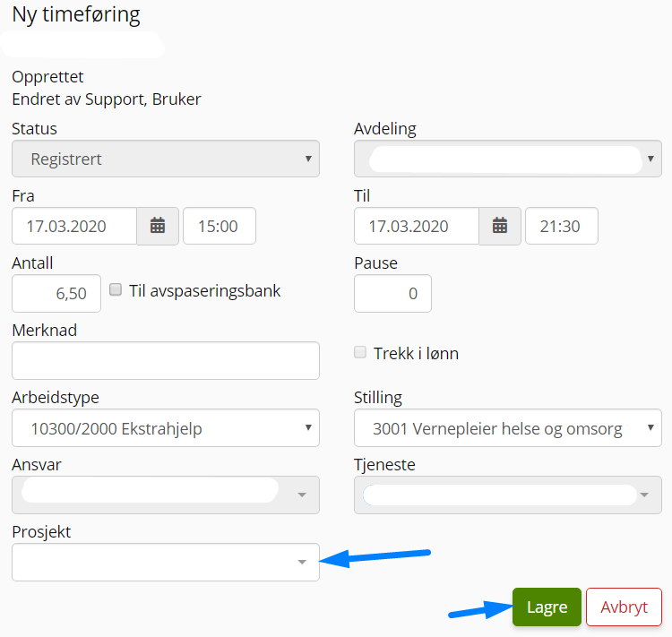Open the Til date calendar picker

[x=500, y=226]
